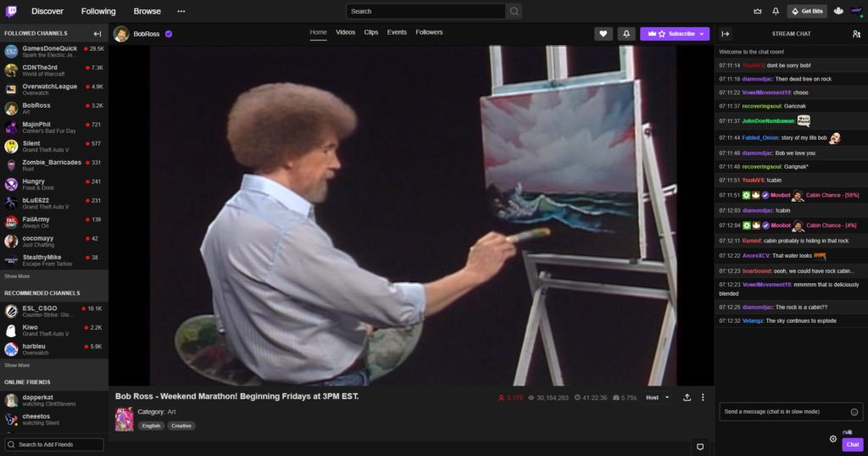Image resolution: width=868 pixels, height=456 pixels.
Task: Switch to the Clips tab
Action: coord(371,33)
